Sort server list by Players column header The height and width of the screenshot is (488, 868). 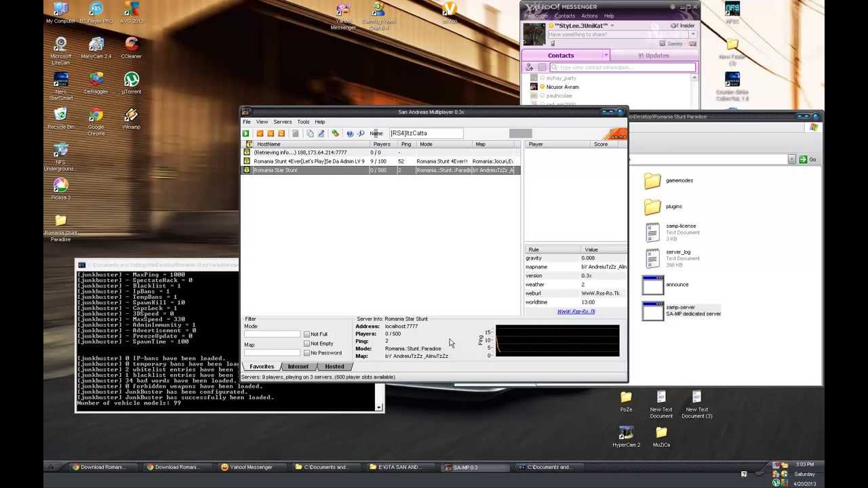382,144
